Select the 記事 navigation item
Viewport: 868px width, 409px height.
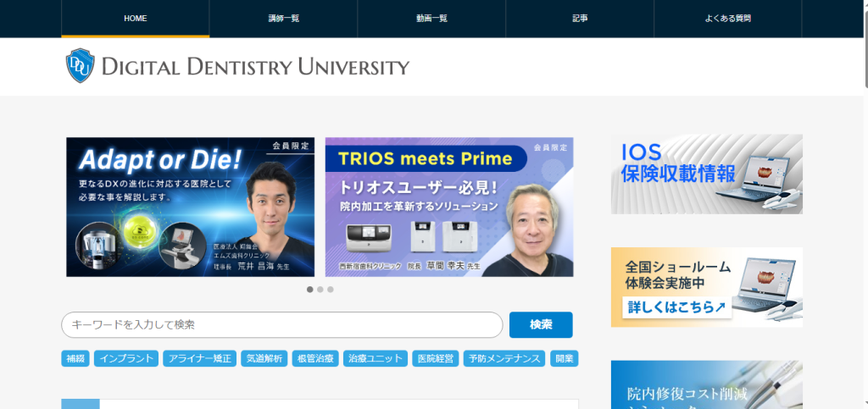coord(580,19)
